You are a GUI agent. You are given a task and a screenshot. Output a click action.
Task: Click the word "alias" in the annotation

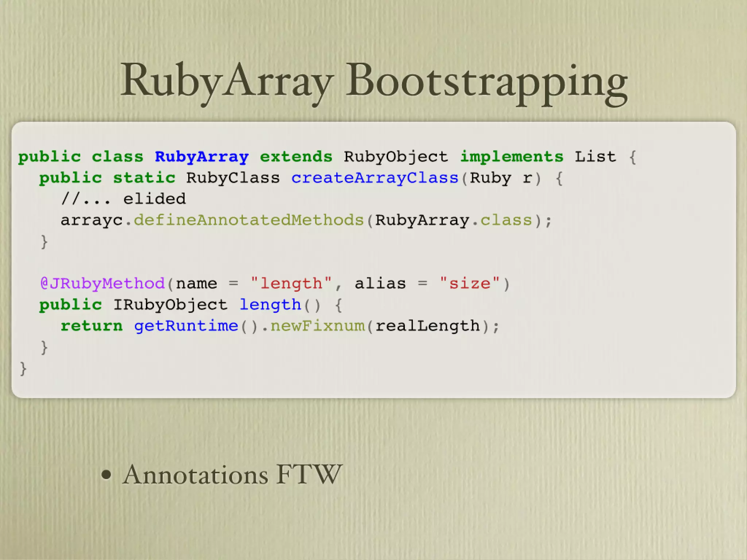pyautogui.click(x=380, y=284)
